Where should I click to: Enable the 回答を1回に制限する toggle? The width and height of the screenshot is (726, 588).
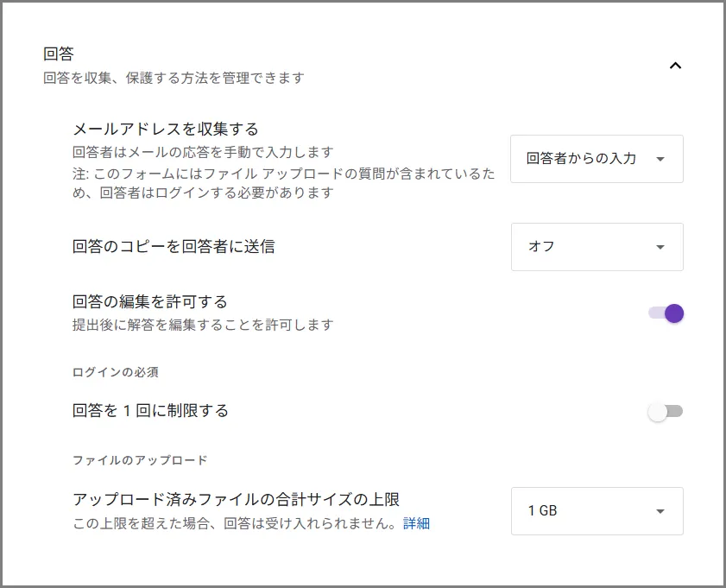(x=666, y=412)
